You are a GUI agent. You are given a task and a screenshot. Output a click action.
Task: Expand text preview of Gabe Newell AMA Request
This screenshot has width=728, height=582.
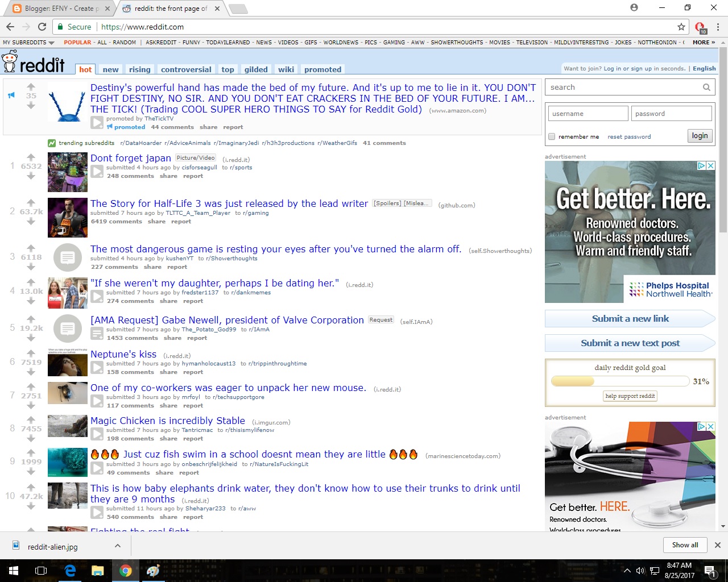[97, 333]
